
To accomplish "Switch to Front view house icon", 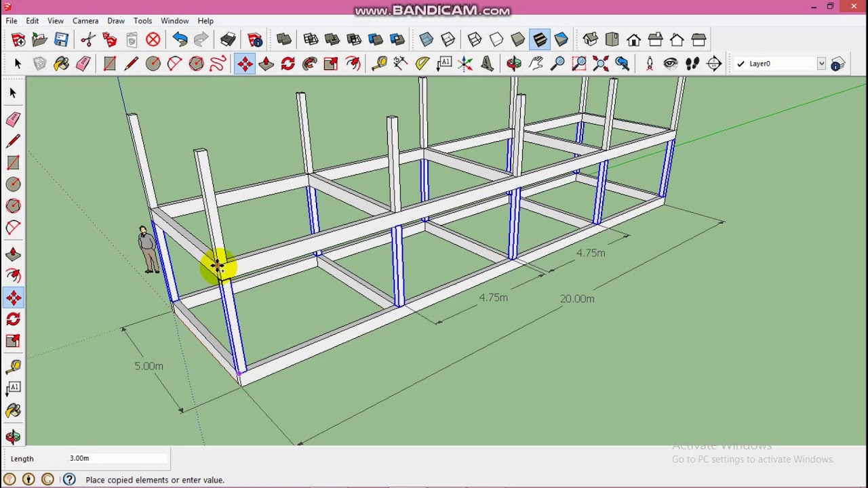I will [634, 39].
